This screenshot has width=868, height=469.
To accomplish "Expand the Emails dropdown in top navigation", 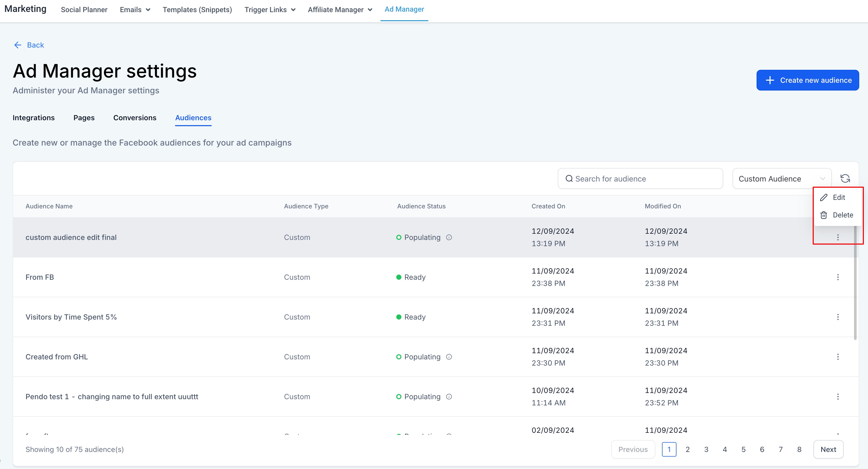I will [x=135, y=9].
